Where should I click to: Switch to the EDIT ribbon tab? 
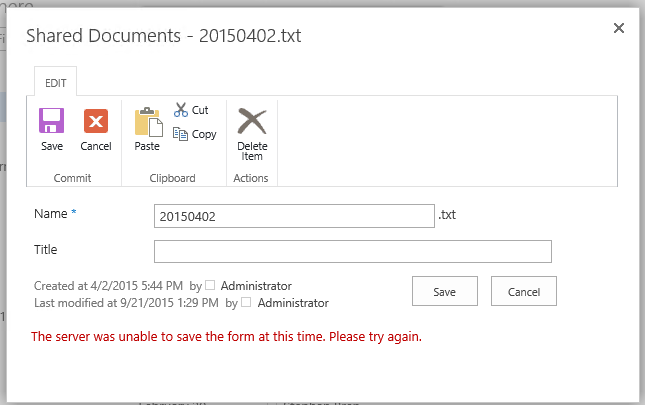[56, 84]
